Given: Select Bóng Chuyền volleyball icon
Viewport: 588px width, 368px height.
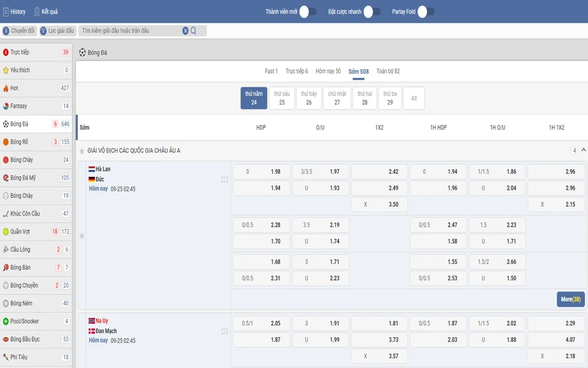Looking at the screenshot, I should point(6,286).
